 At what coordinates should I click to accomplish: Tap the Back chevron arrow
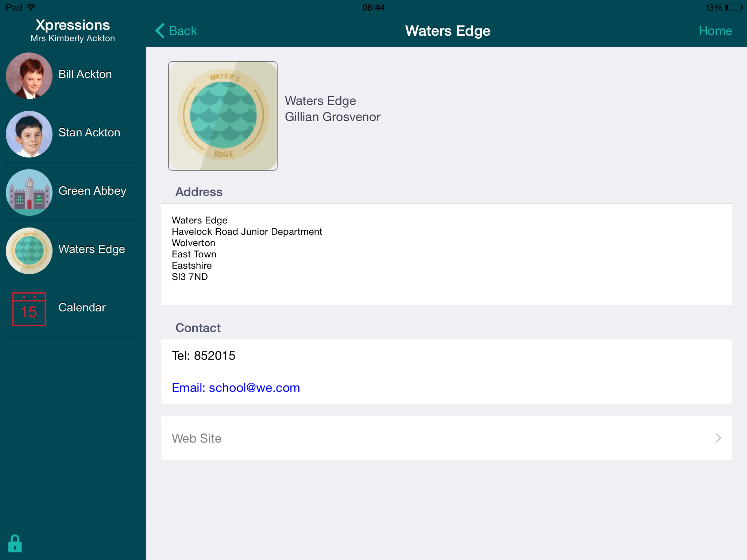160,31
